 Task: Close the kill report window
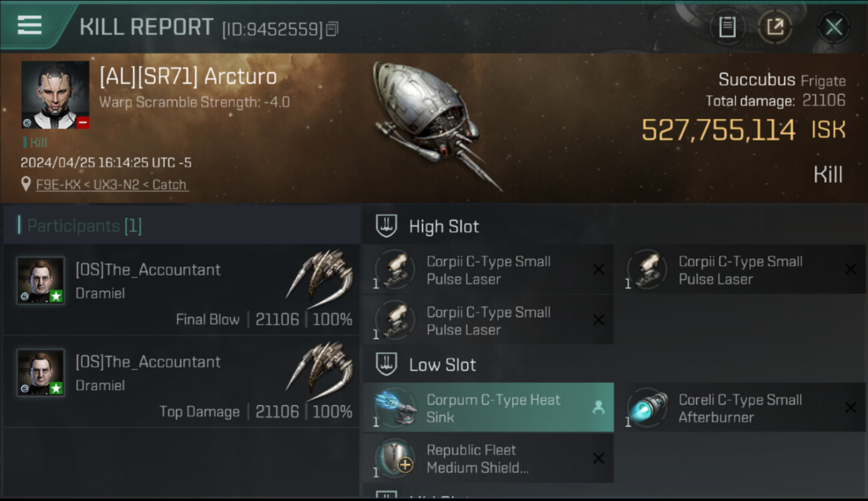pos(833,27)
